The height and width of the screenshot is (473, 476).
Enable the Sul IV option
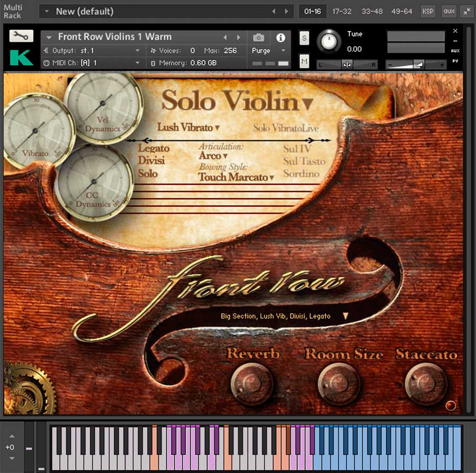297,149
